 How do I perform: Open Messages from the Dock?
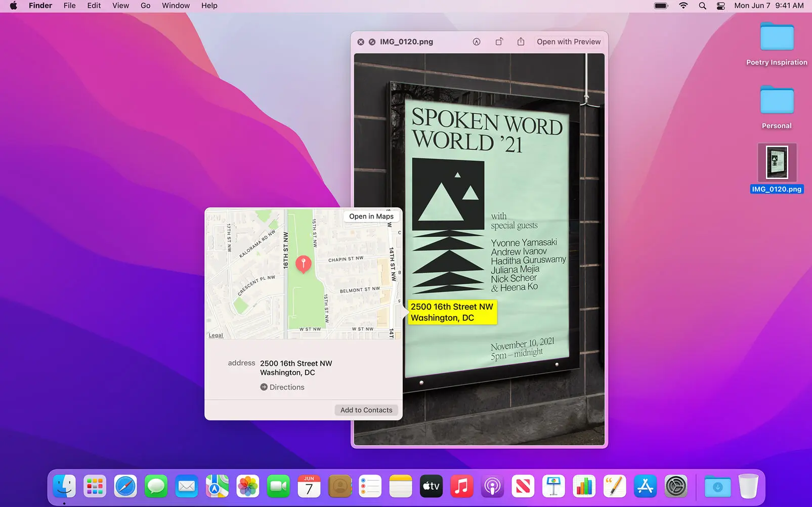tap(156, 487)
